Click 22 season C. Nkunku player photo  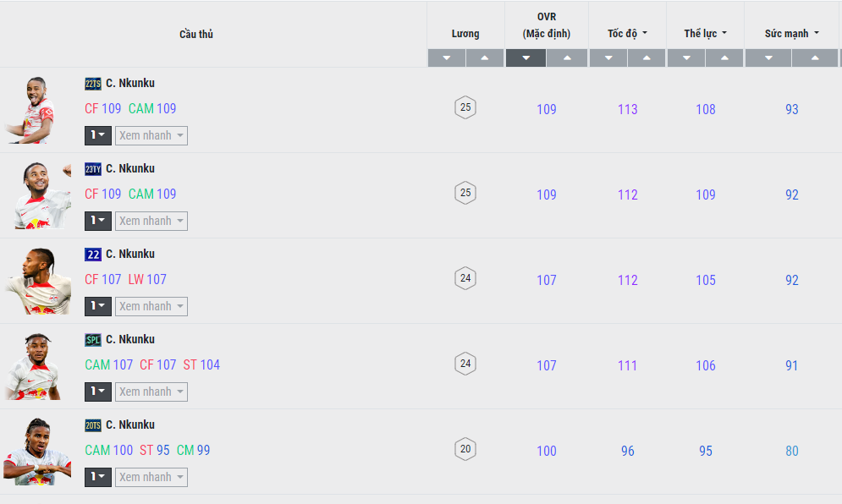pos(38,282)
